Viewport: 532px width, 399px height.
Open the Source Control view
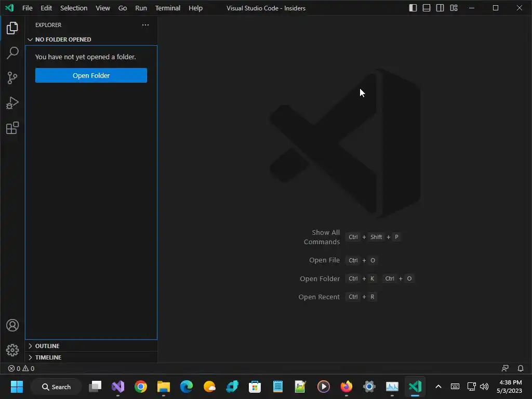coord(12,78)
